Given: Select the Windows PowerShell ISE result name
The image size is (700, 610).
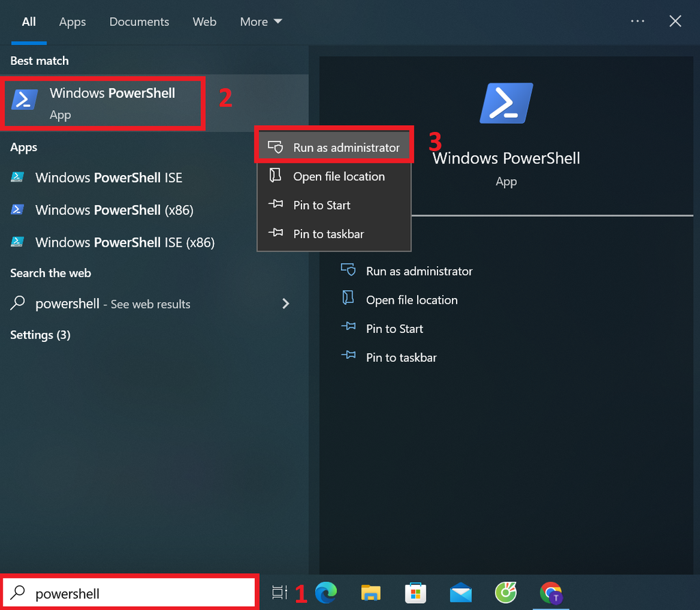Looking at the screenshot, I should (109, 177).
